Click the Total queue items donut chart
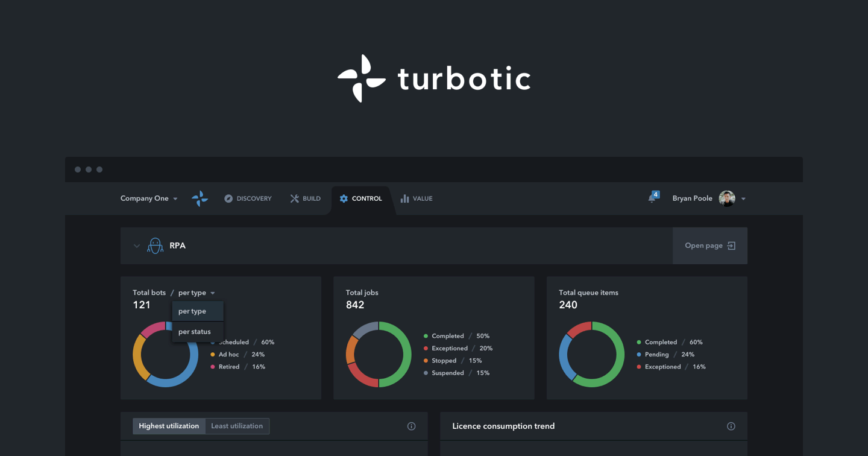 tap(592, 354)
